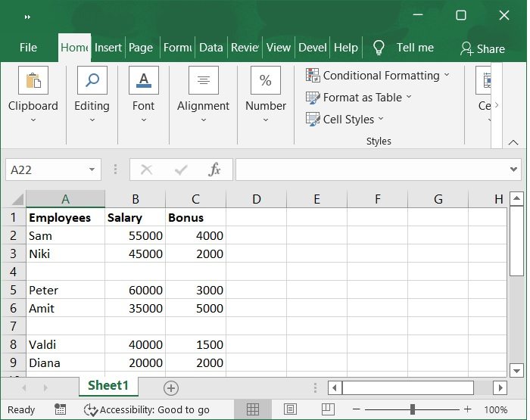
Task: Switch to Normal view in status bar
Action: pyautogui.click(x=253, y=409)
